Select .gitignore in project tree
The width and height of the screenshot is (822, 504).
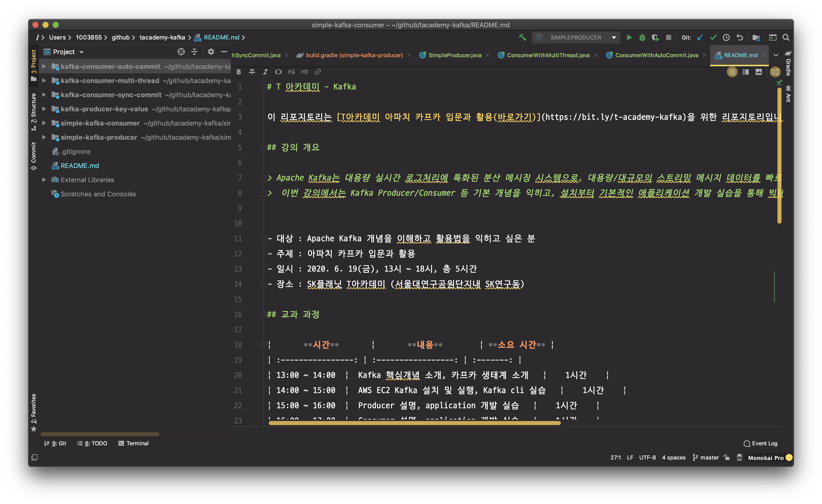click(x=75, y=152)
